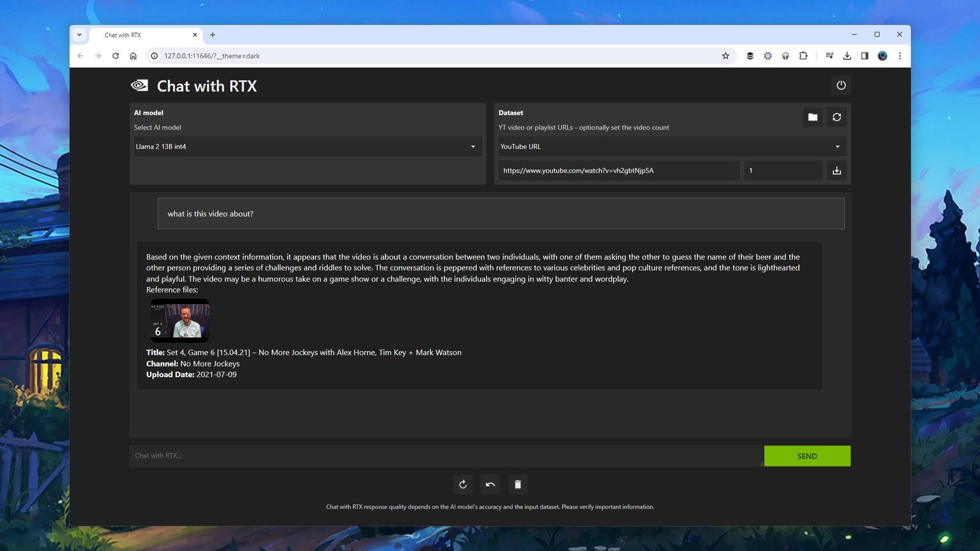
Task: Click the YouTube URL input field
Action: (619, 171)
